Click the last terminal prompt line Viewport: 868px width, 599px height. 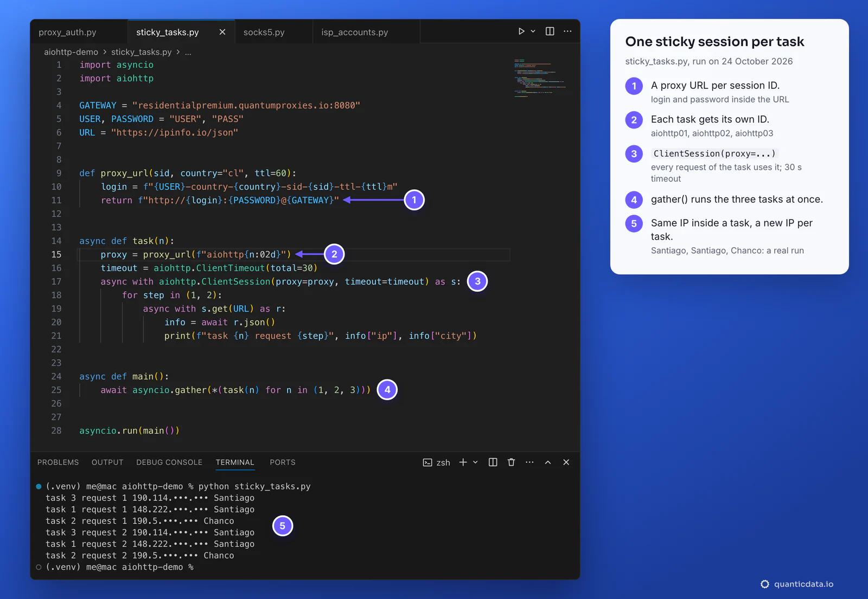[x=119, y=567]
